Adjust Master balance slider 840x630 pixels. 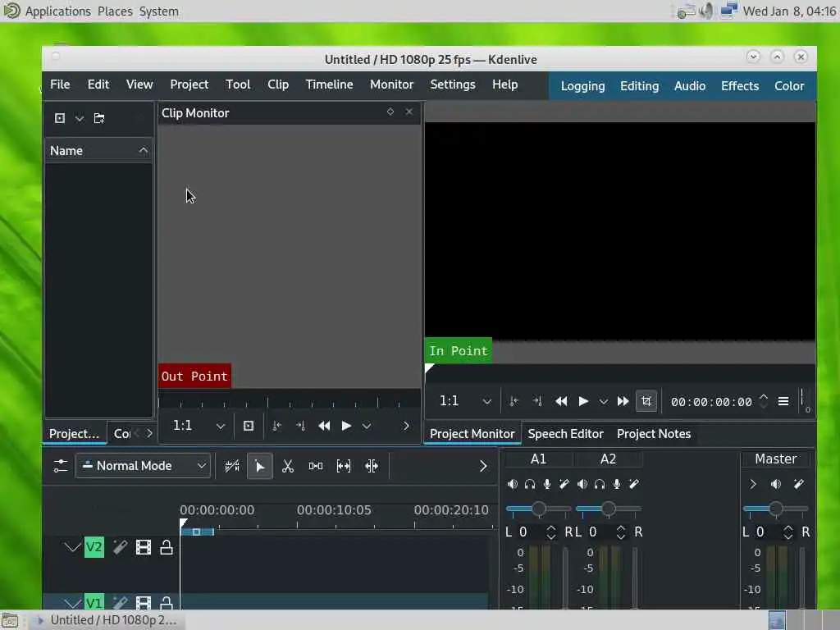click(776, 509)
